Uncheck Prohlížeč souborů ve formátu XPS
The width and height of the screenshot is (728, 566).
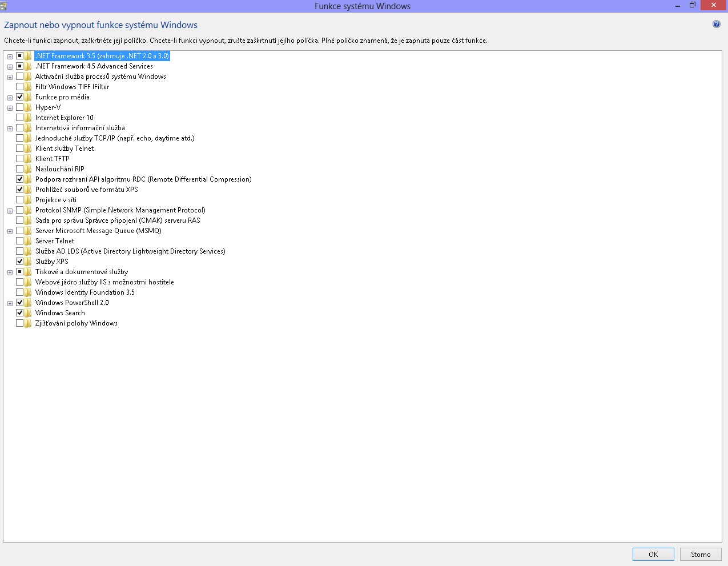[19, 190]
